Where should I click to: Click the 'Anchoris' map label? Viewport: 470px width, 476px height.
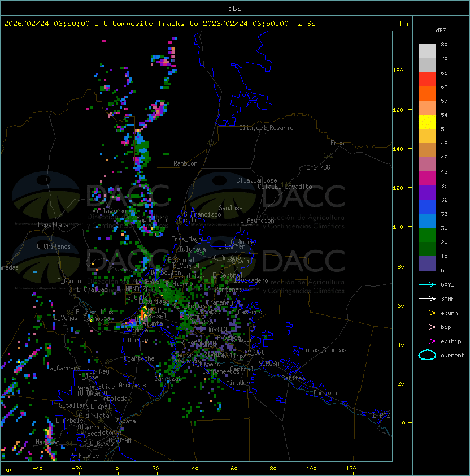coord(132,385)
